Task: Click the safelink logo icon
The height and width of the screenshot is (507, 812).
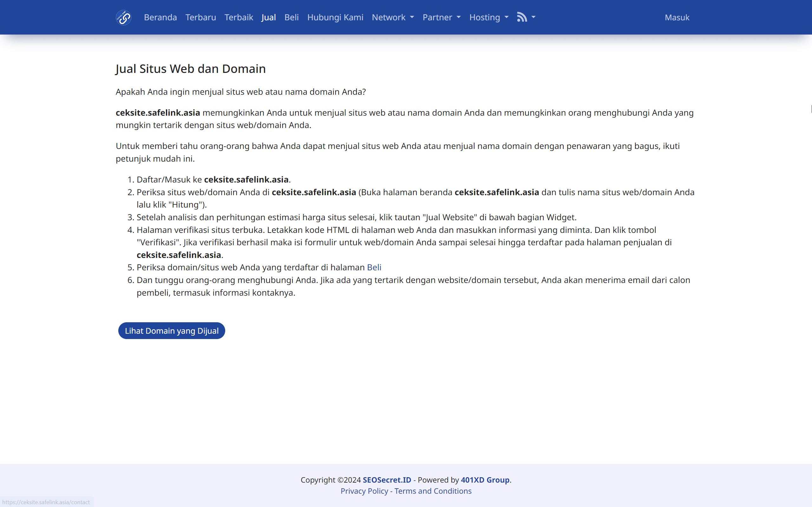Action: (123, 17)
